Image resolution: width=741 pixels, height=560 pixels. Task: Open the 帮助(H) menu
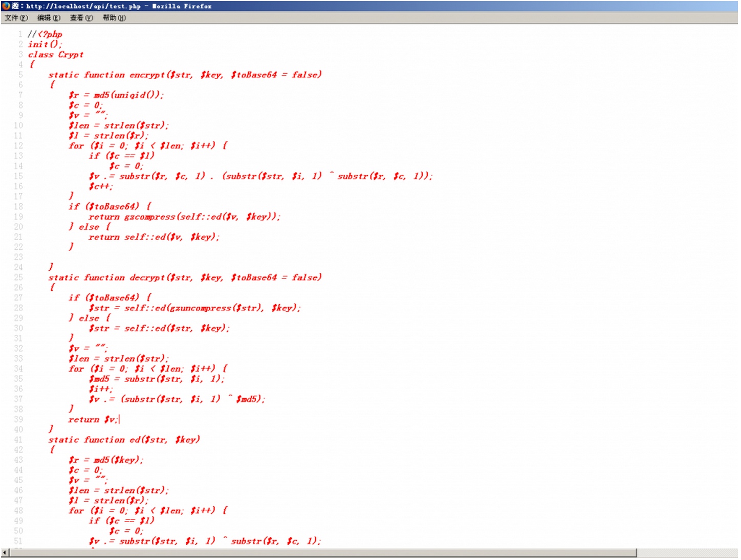click(114, 18)
